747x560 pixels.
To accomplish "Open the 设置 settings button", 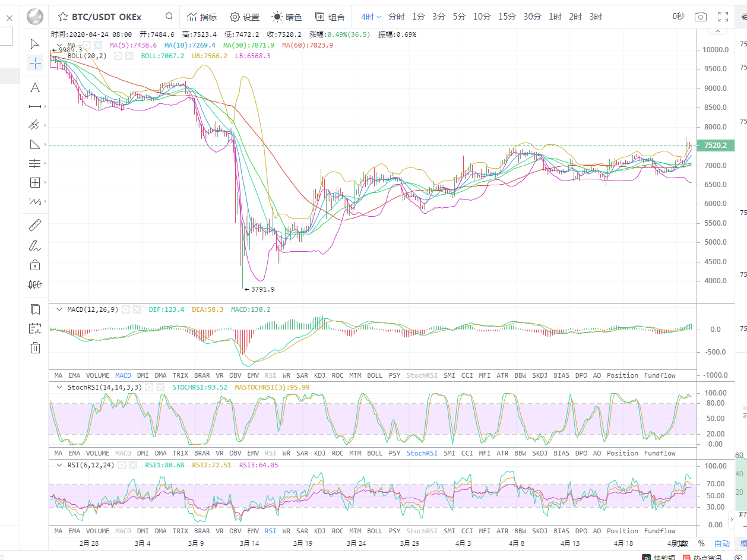I will 245,17.
